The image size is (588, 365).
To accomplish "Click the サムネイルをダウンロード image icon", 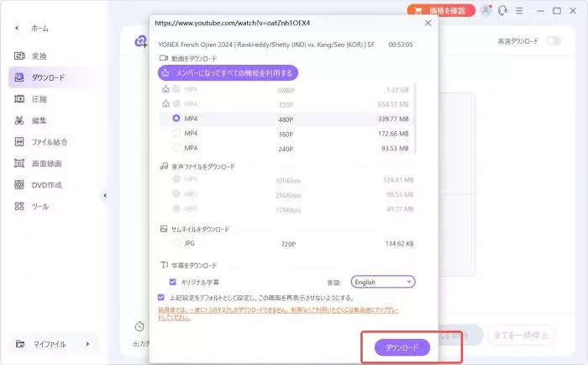I will pyautogui.click(x=164, y=229).
